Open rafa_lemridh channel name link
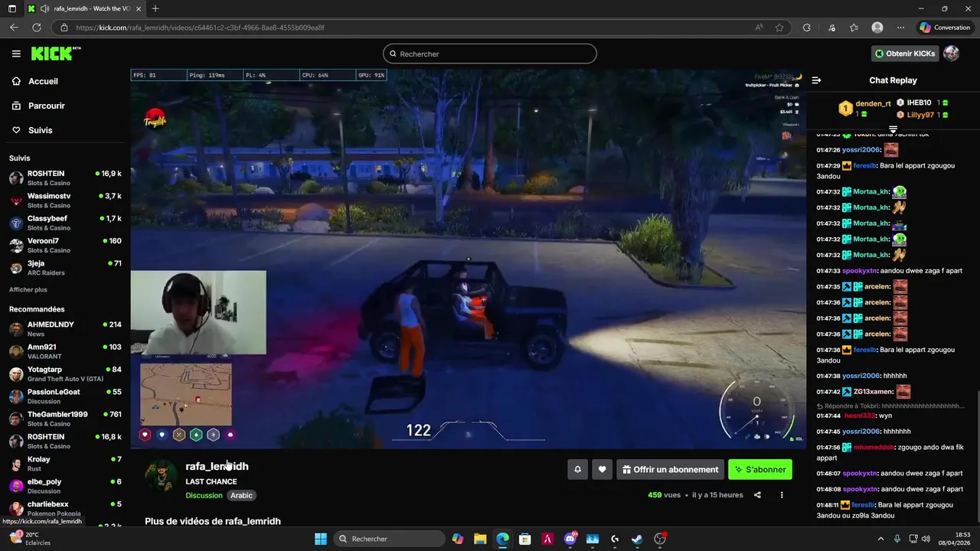 point(217,466)
